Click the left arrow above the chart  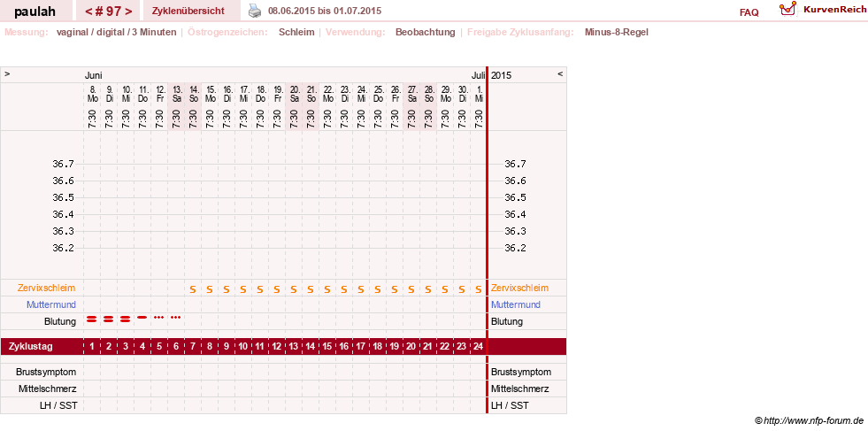click(x=7, y=73)
